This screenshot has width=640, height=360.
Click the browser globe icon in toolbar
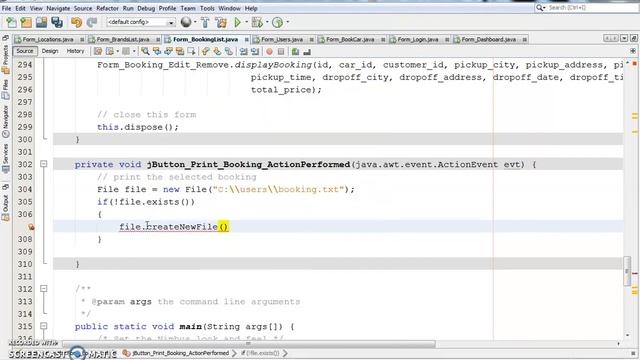(x=186, y=22)
